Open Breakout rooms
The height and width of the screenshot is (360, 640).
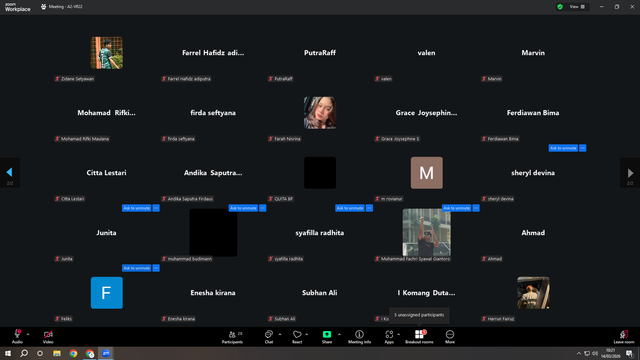tap(419, 336)
